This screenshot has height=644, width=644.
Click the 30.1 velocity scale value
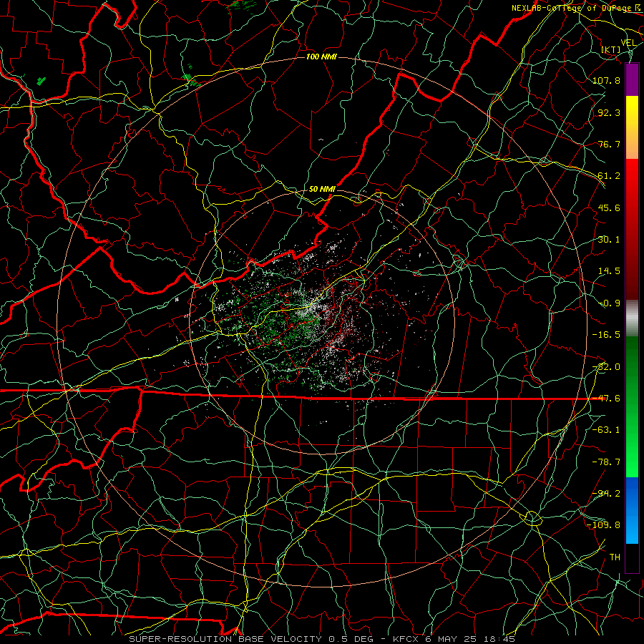[609, 240]
